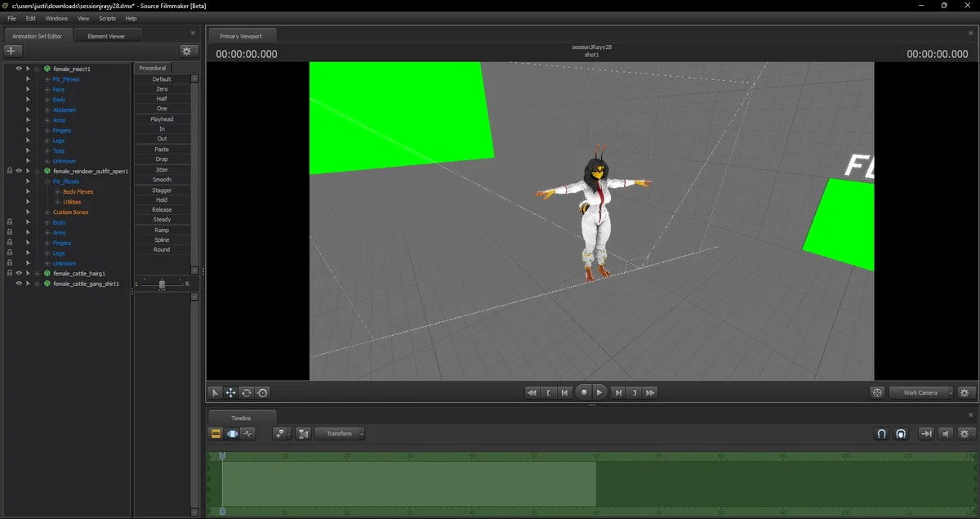Step forward one frame
This screenshot has width=980, height=519.
[618, 393]
